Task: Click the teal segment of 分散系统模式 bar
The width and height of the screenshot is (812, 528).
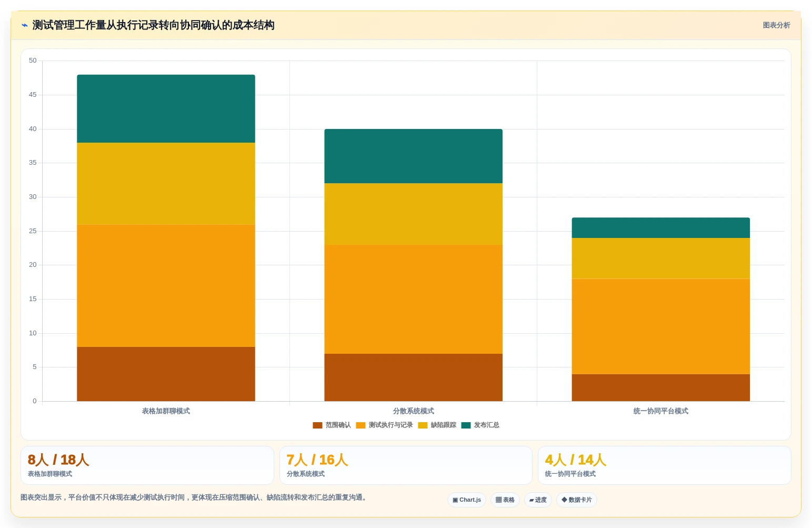Action: click(x=413, y=156)
